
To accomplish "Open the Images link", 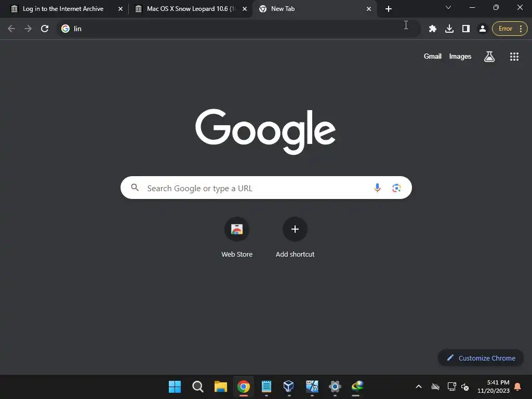I will pos(460,56).
